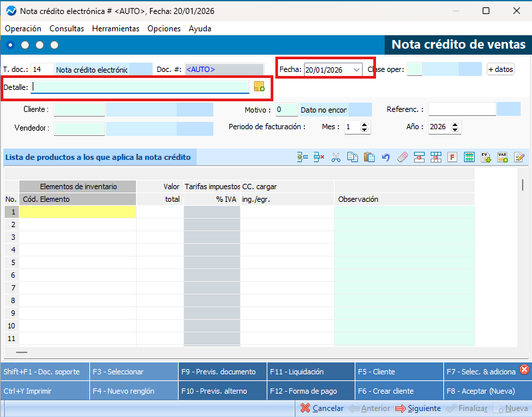Click the delete row icon in the toolbar

coord(319,157)
